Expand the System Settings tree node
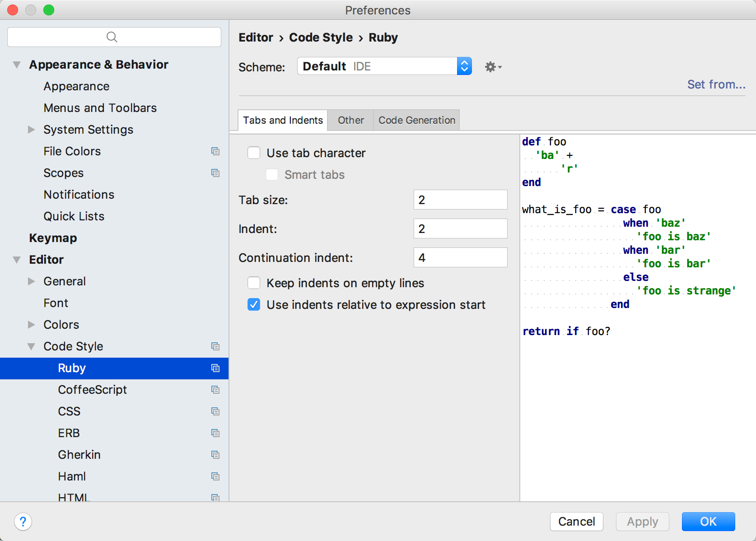This screenshot has height=541, width=756. [x=31, y=130]
